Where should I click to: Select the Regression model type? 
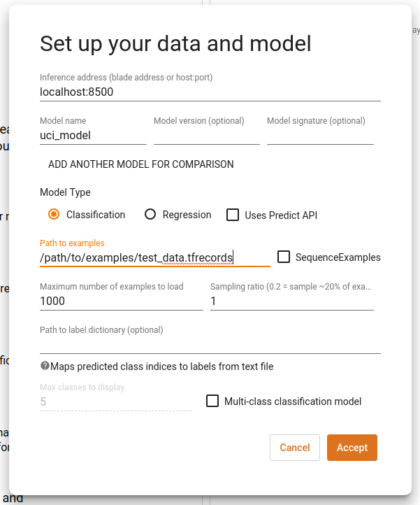point(150,214)
